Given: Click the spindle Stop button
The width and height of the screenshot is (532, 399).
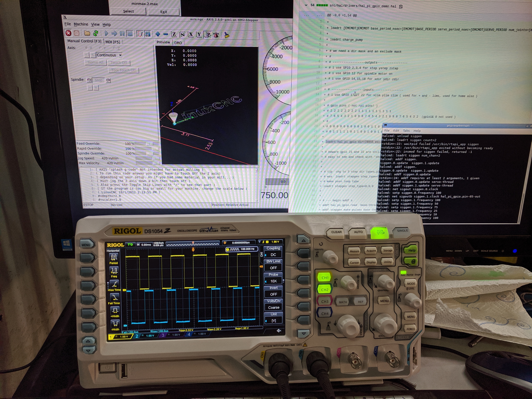Looking at the screenshot, I should pos(98,80).
